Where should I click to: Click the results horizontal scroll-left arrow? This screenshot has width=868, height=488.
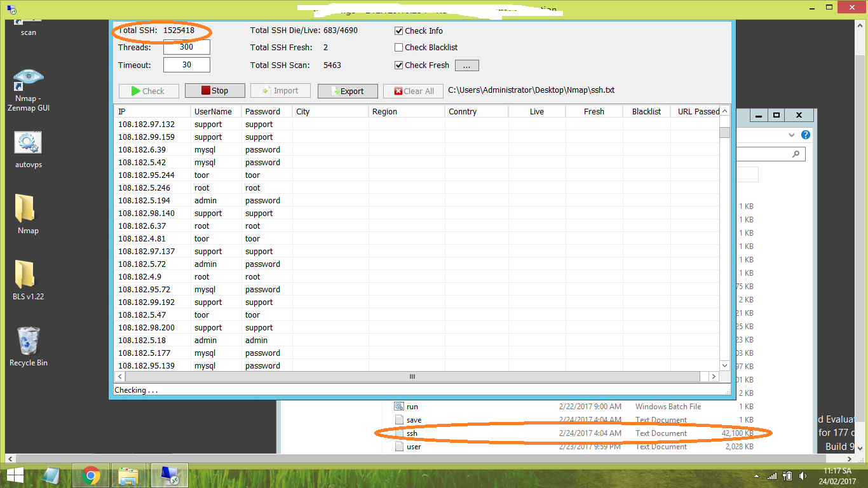pos(119,377)
